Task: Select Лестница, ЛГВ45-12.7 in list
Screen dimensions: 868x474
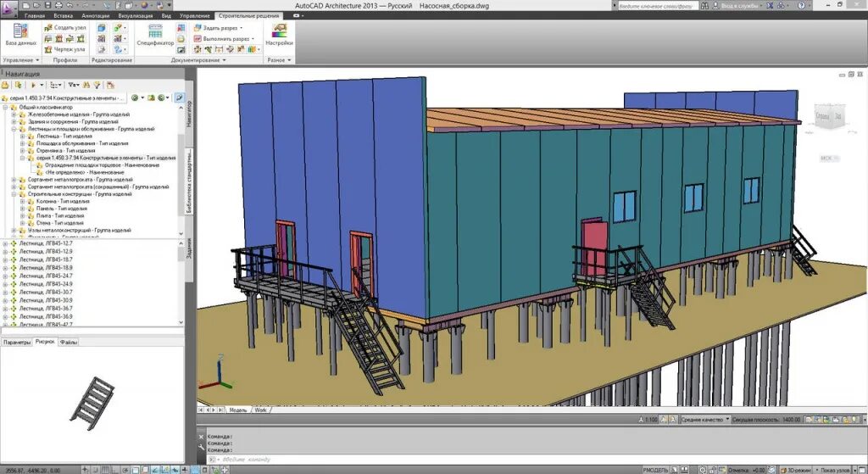Action: [x=46, y=243]
